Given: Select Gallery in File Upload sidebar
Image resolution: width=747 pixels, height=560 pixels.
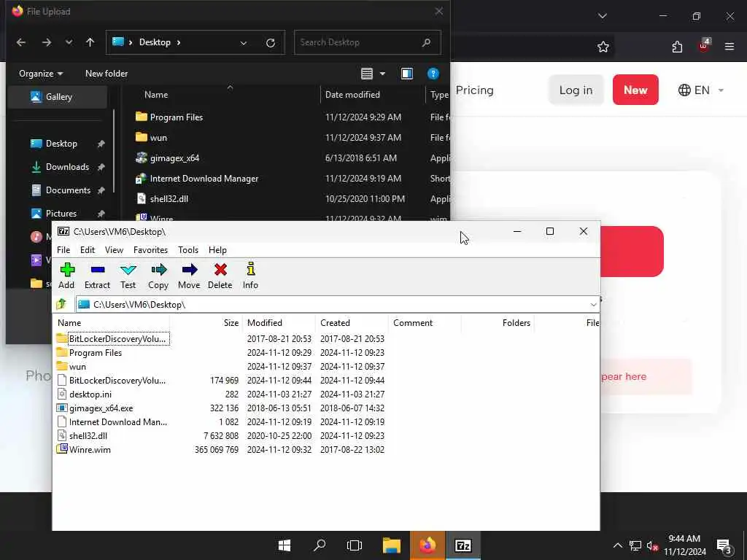Looking at the screenshot, I should coord(58,97).
